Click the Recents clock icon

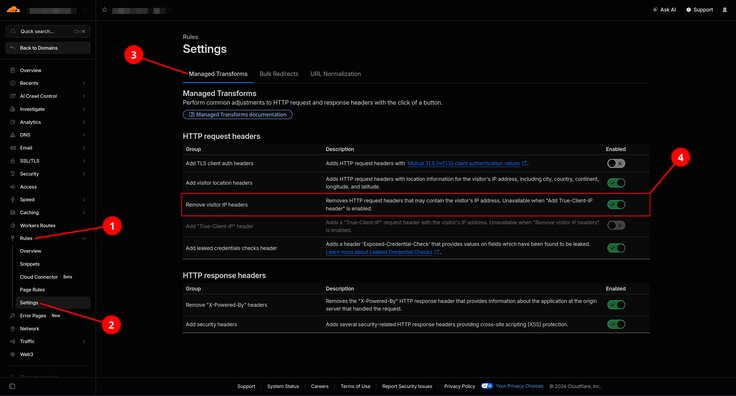[x=13, y=83]
